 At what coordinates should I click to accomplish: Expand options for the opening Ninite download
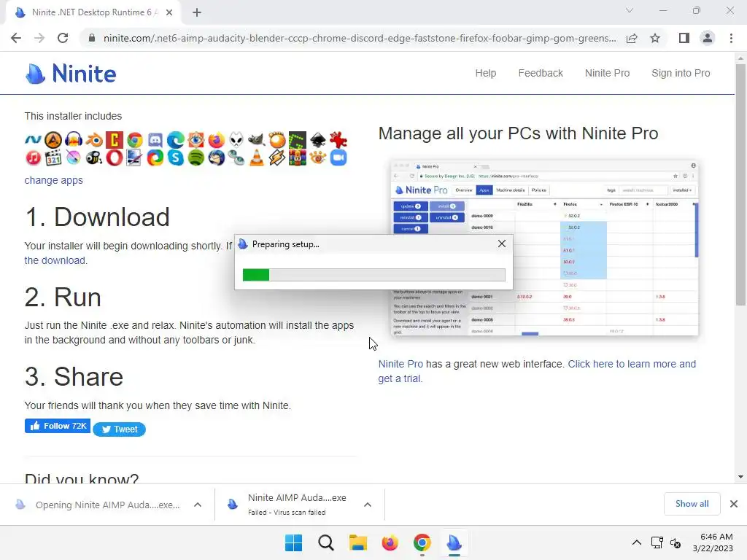198,505
